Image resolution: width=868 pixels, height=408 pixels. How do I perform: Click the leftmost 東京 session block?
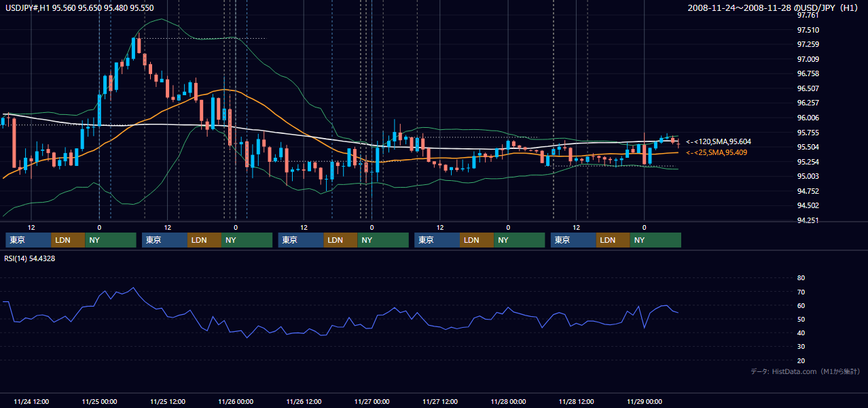tap(29, 240)
